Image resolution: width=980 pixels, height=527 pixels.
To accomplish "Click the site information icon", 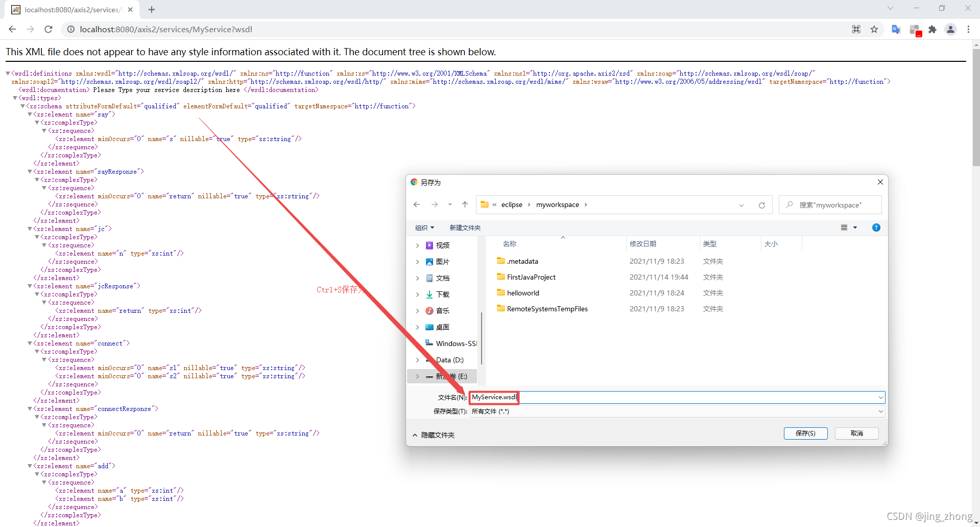I will tap(71, 29).
